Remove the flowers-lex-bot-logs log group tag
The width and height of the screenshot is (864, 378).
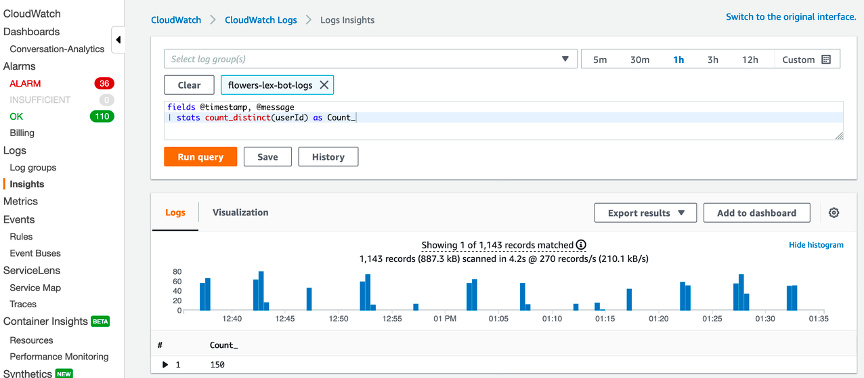tap(324, 85)
